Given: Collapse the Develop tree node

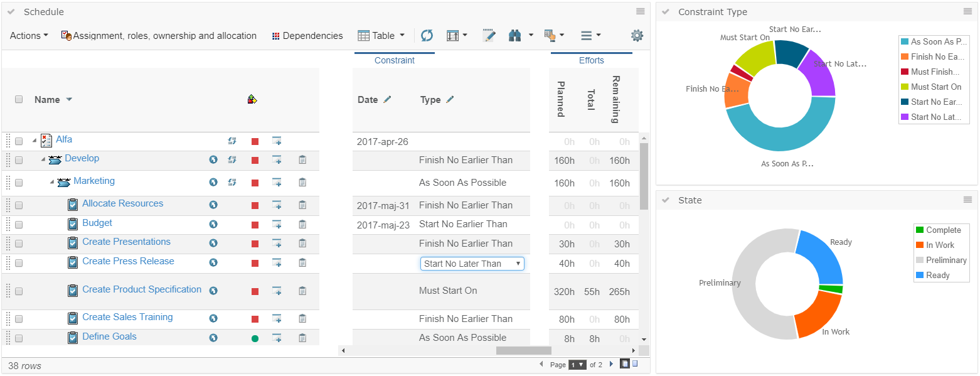Looking at the screenshot, I should (x=43, y=159).
